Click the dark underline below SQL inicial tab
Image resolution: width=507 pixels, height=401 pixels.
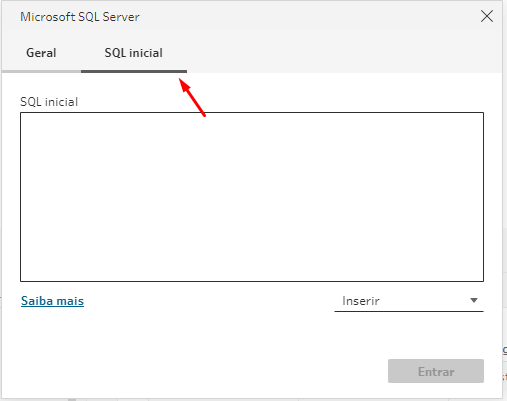[134, 71]
